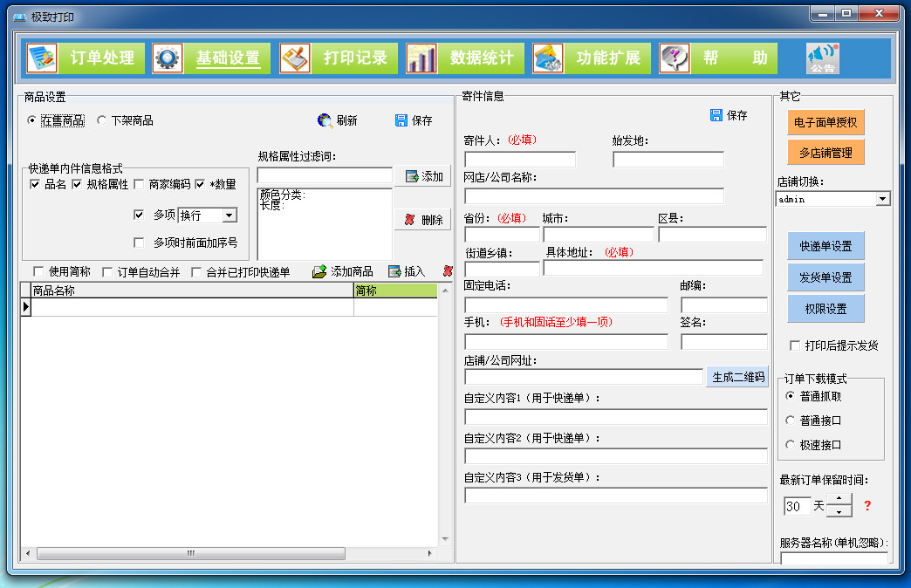The image size is (911, 588).
Task: Open the 换行 dropdown
Action: [x=230, y=215]
